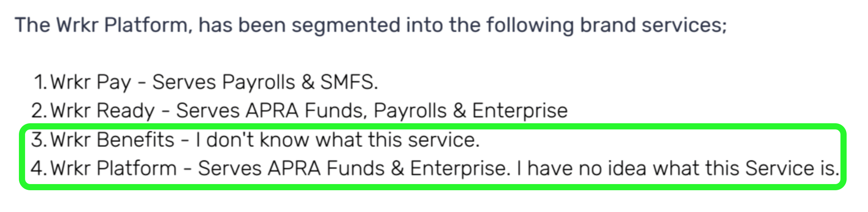Click the number 2 list marker
Viewport: 868px width, 212px height.
point(39,111)
